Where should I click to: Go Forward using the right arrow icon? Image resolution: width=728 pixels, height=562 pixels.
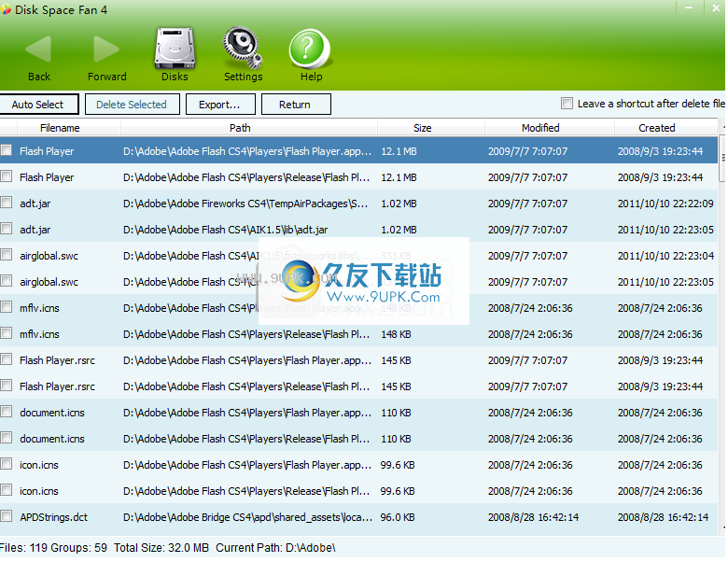[x=106, y=49]
